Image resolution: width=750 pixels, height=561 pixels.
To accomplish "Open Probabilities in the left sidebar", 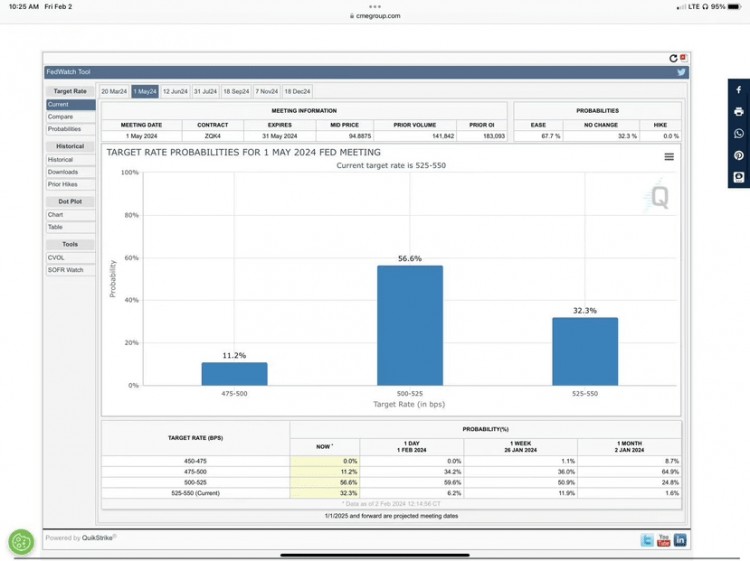I will [x=64, y=129].
